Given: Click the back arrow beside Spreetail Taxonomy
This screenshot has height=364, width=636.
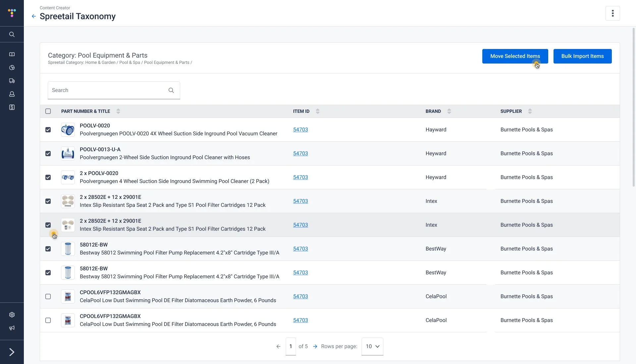Looking at the screenshot, I should click(x=34, y=16).
